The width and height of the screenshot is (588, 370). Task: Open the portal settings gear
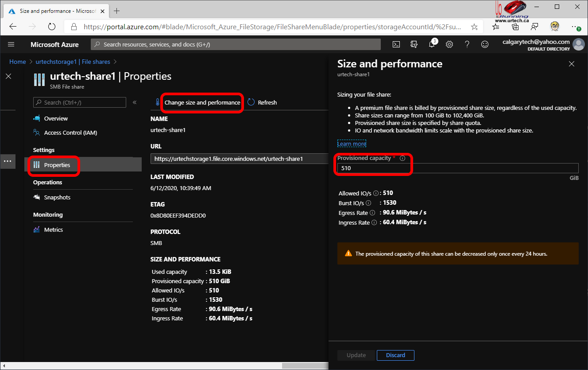pyautogui.click(x=449, y=44)
